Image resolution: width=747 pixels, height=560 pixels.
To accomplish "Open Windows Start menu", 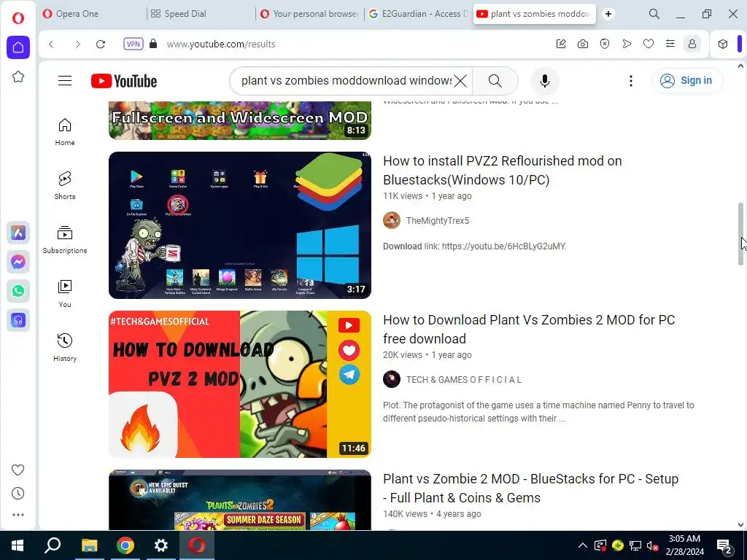I will coord(18,545).
